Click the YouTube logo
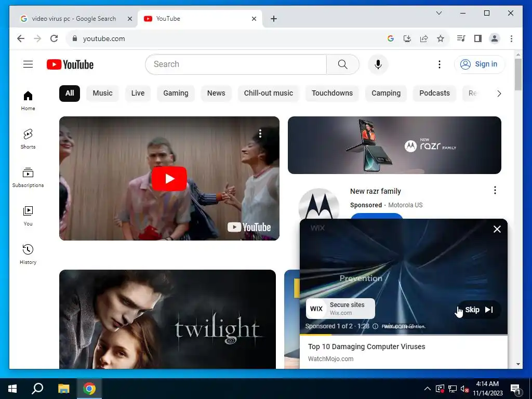532x399 pixels. point(70,64)
